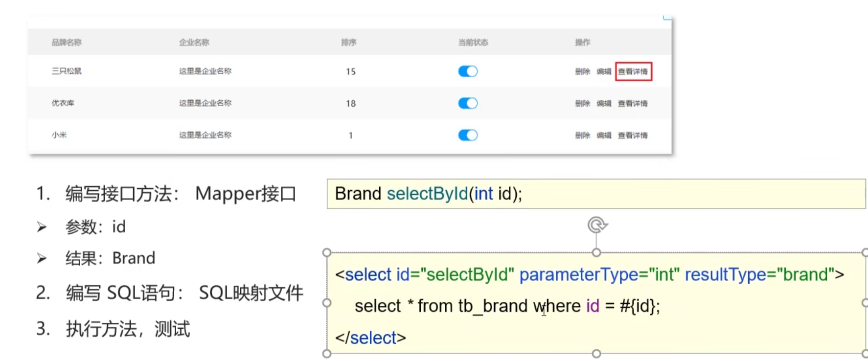Toggle the status switch for 三只松鼠

tap(468, 71)
